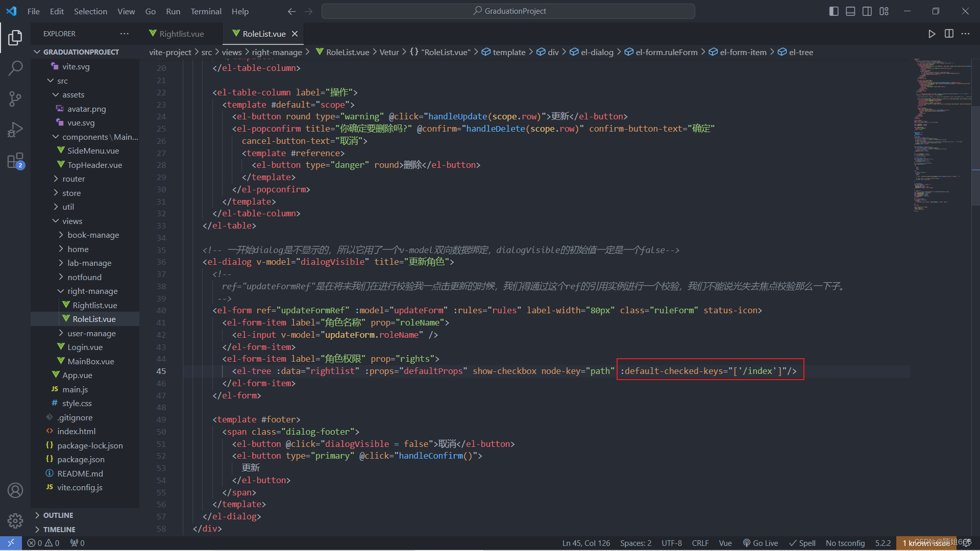The image size is (980, 551).
Task: Click the Split Editor Right icon
Action: tap(949, 34)
